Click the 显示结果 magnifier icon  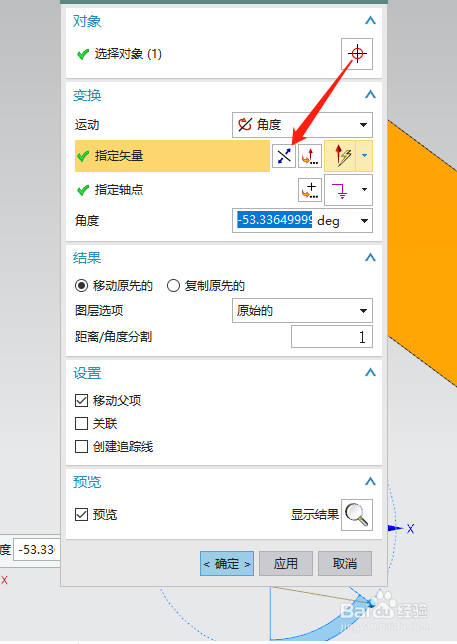click(x=357, y=515)
